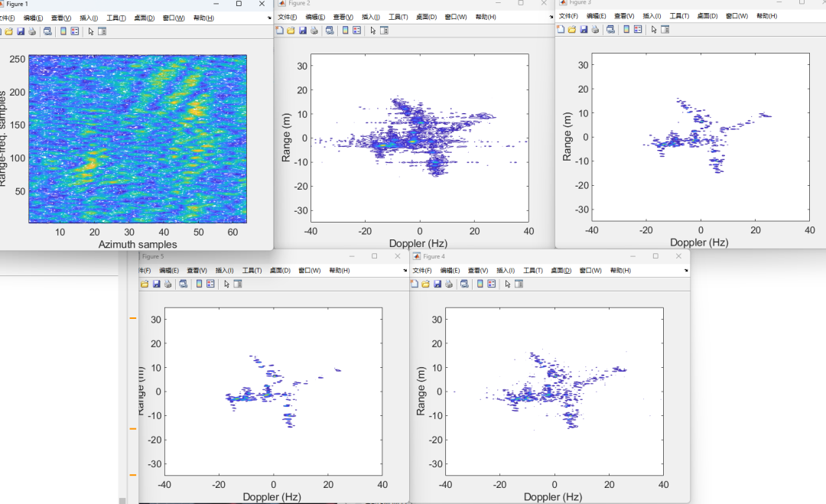
Task: Open 帮助(H) menu in Figure 2
Action: [x=486, y=17]
